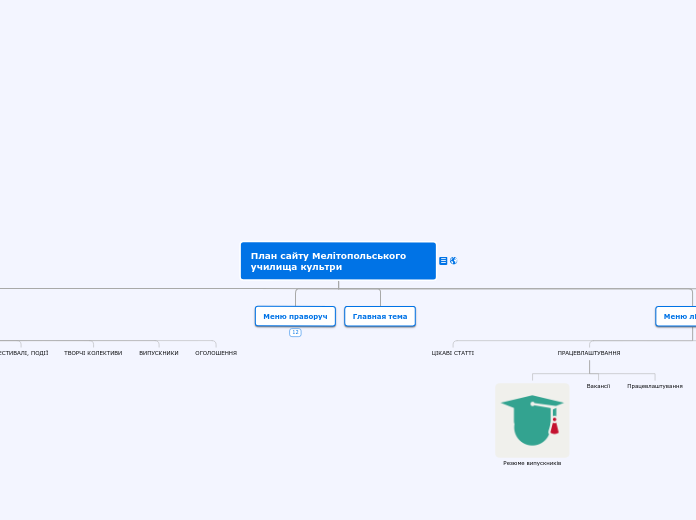Select the 'ТВОРЧІ КОЛЕКТИВИ' subtopic
The height and width of the screenshot is (520, 696).
93,353
